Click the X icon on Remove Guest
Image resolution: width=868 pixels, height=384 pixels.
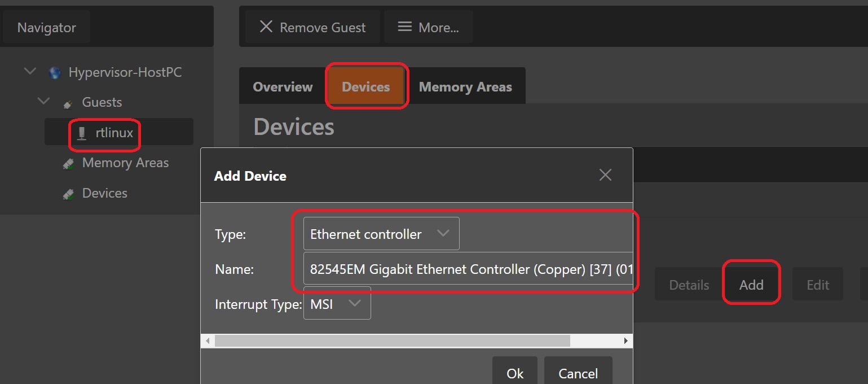pos(266,27)
